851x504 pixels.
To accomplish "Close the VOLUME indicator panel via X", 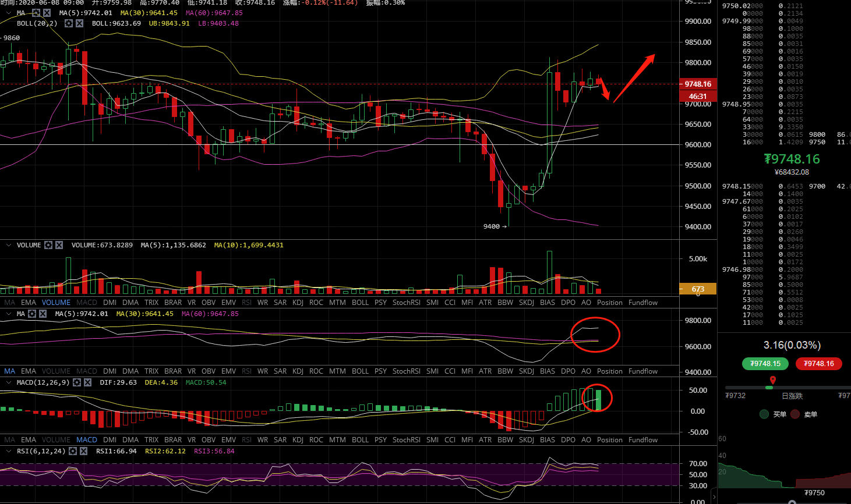I will (x=59, y=245).
